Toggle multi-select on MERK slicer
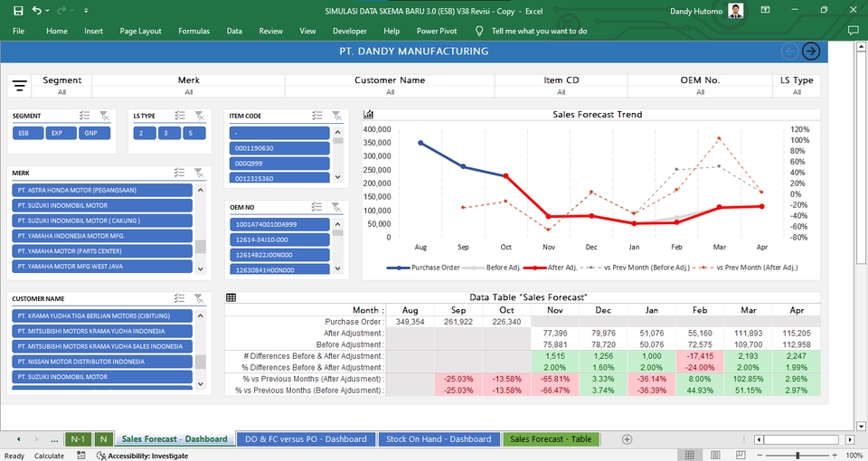Image resolution: width=868 pixels, height=461 pixels. point(179,173)
